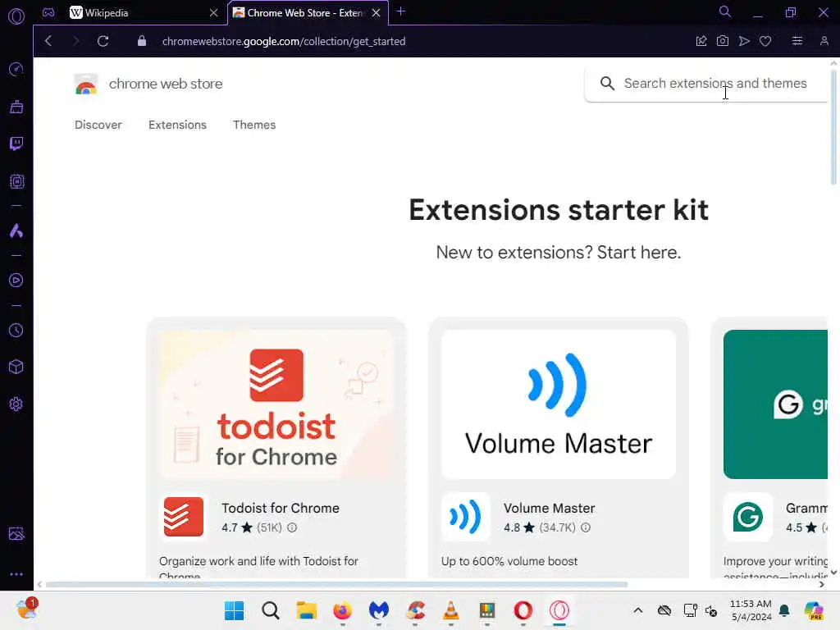Open the wallpaper image icon in sidebar
This screenshot has width=840, height=630.
pos(16,533)
